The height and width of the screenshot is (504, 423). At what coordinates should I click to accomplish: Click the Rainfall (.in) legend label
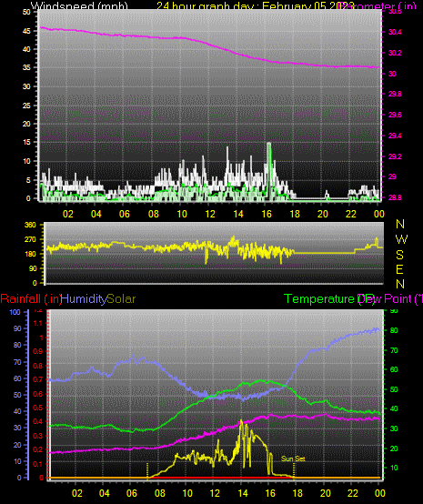[x=31, y=299]
